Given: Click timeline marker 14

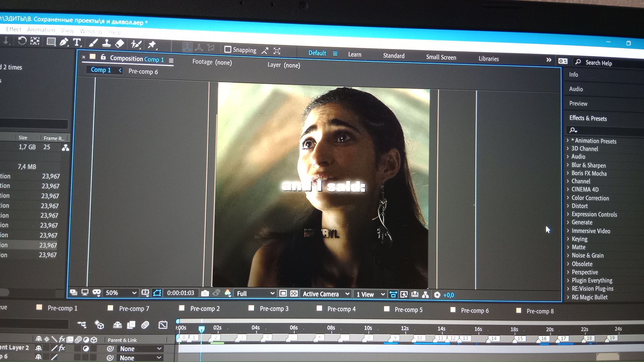Looking at the screenshot, I should click(493, 338).
